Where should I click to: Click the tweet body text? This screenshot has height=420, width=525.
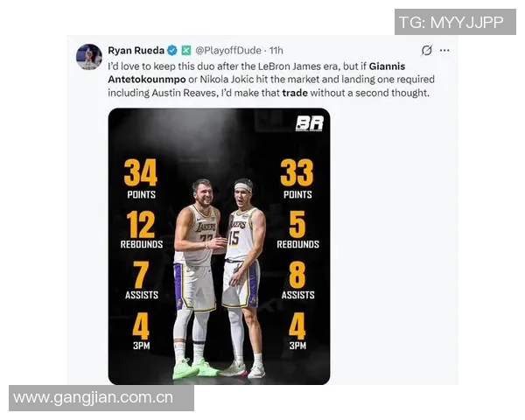pos(271,80)
